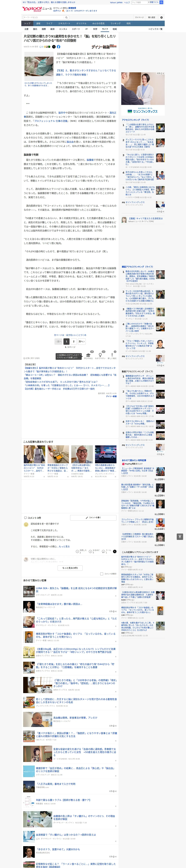Open the エンタメ category in sub-navigation
Viewport: 186px width, 868px height.
(63, 29)
